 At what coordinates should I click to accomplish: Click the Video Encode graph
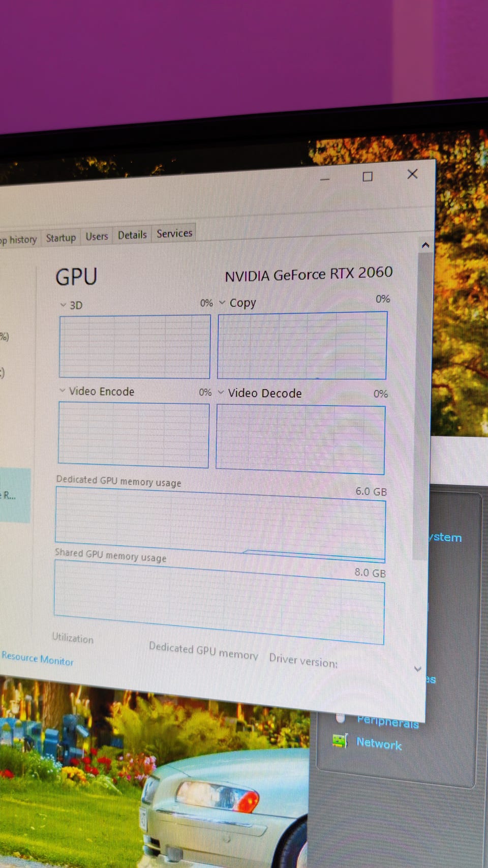click(134, 435)
